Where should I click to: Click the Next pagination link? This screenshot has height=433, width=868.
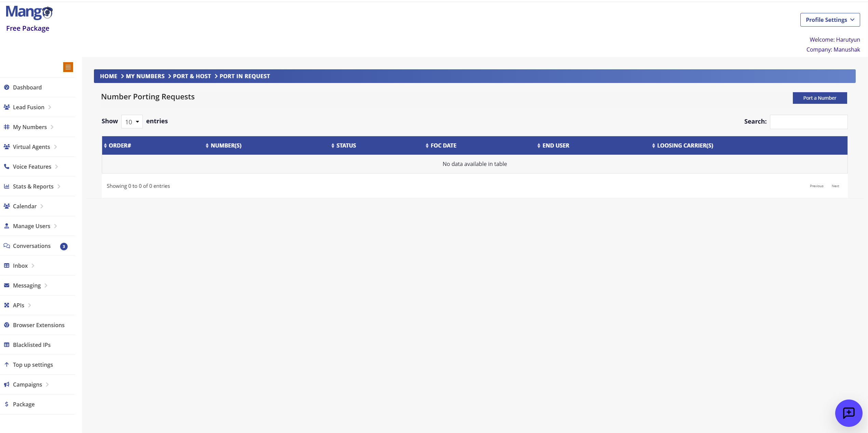coord(835,186)
